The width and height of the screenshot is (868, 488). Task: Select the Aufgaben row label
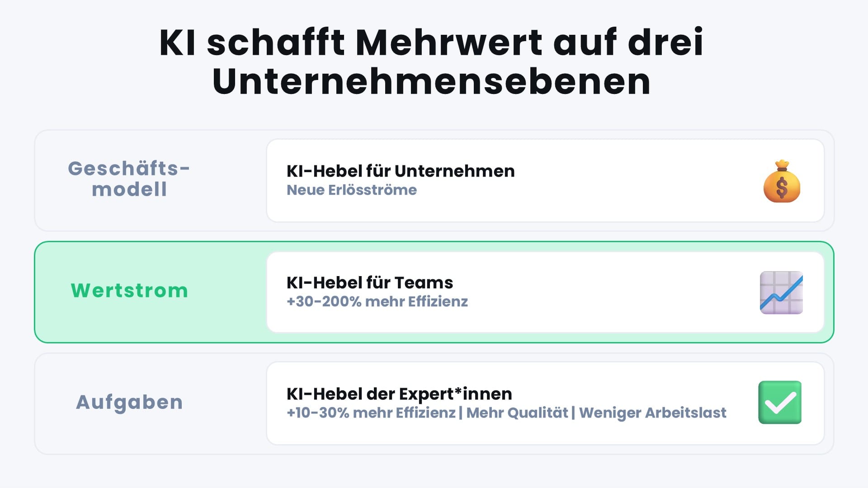(x=129, y=402)
